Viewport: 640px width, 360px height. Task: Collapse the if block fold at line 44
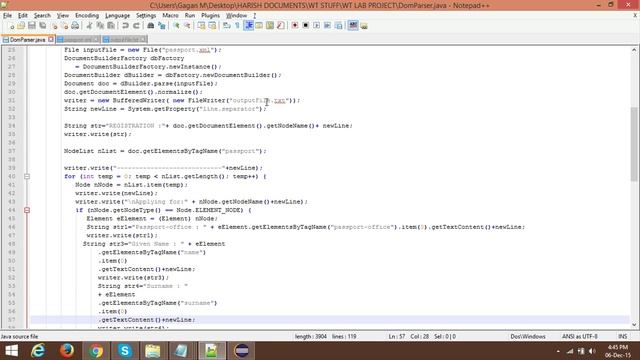click(27, 210)
